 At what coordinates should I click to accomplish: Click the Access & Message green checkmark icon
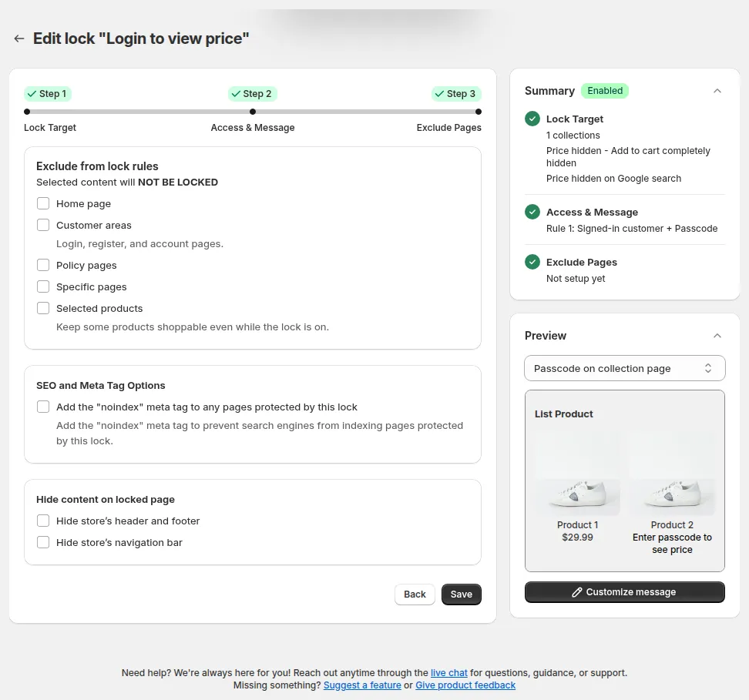click(532, 212)
